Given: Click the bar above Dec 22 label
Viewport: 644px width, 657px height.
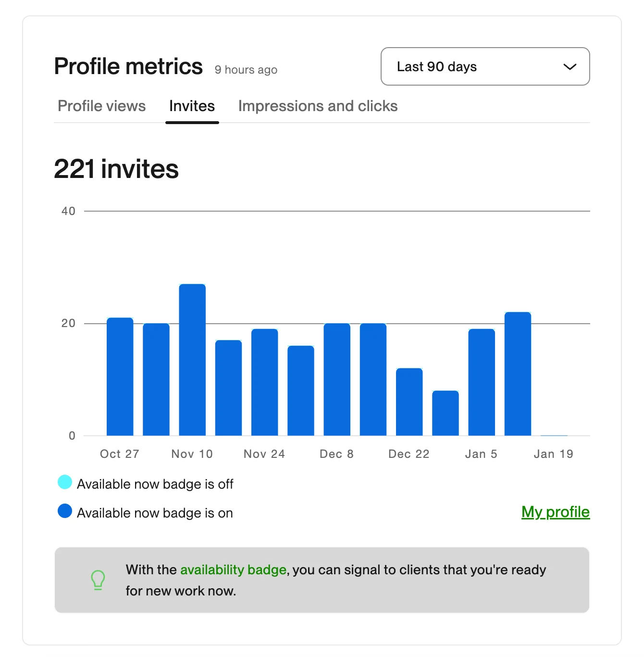Looking at the screenshot, I should click(409, 402).
